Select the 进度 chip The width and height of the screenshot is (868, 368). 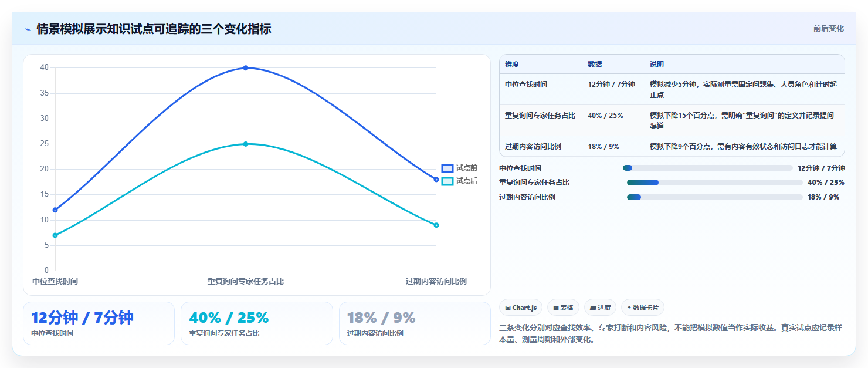point(600,308)
